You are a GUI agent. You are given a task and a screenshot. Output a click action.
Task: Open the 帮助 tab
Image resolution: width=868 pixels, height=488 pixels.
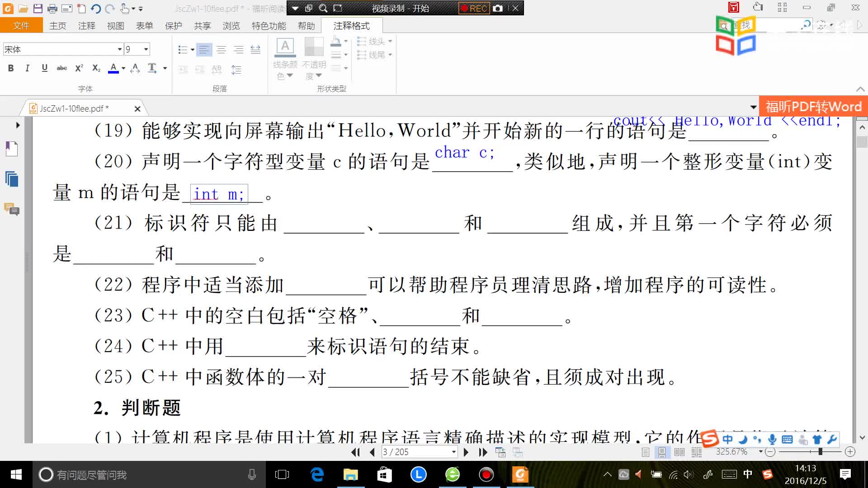307,26
